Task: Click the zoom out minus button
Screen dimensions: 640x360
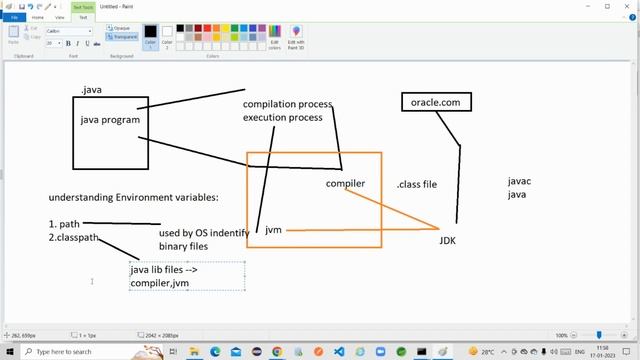Action: [574, 335]
